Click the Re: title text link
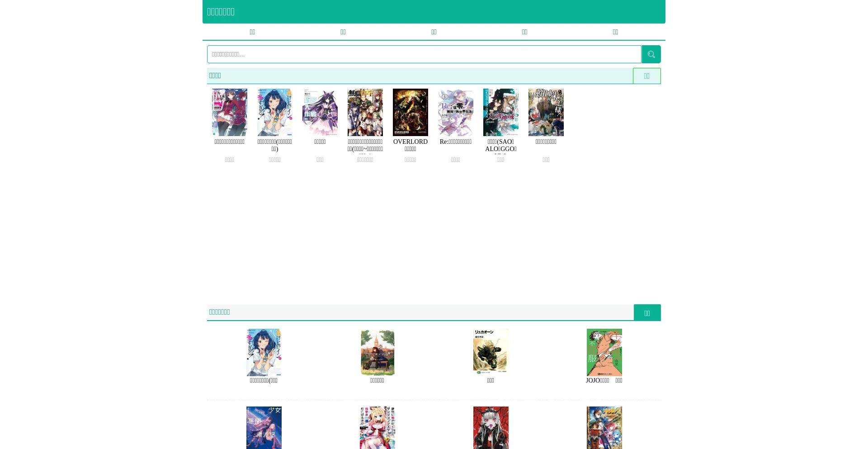Viewport: 868px width, 449px height. tap(455, 142)
